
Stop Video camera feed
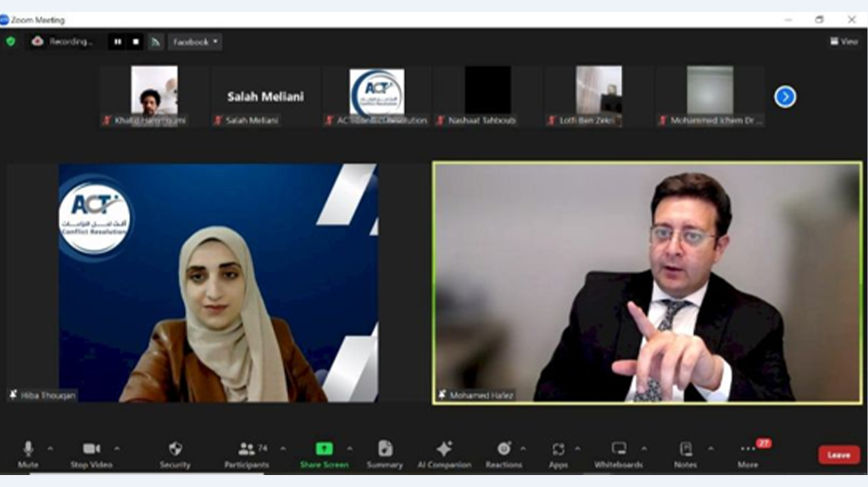click(x=91, y=453)
